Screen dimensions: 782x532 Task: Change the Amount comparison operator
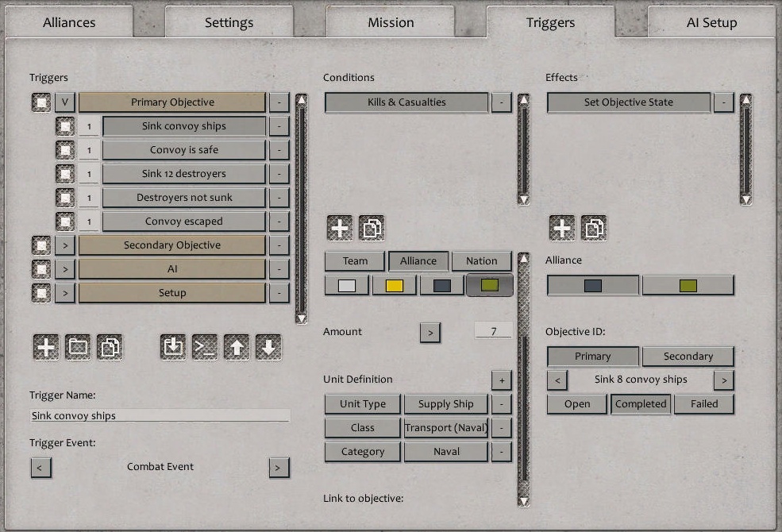coord(430,333)
